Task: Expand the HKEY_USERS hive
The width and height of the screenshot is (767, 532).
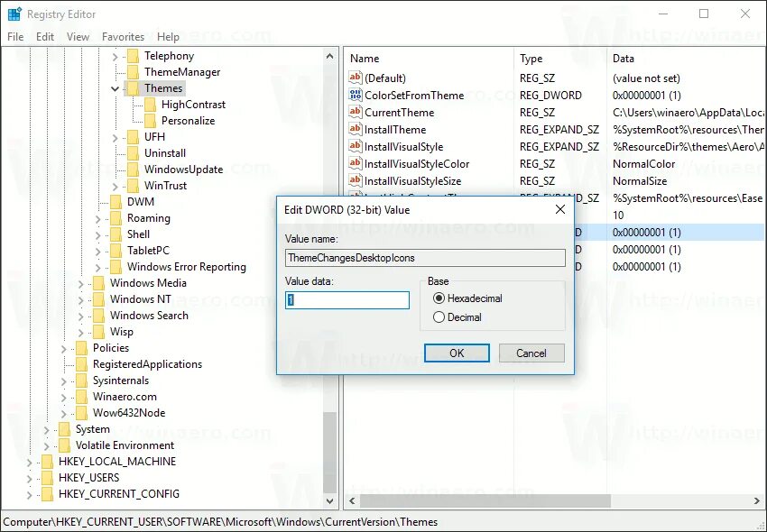Action: pos(30,478)
